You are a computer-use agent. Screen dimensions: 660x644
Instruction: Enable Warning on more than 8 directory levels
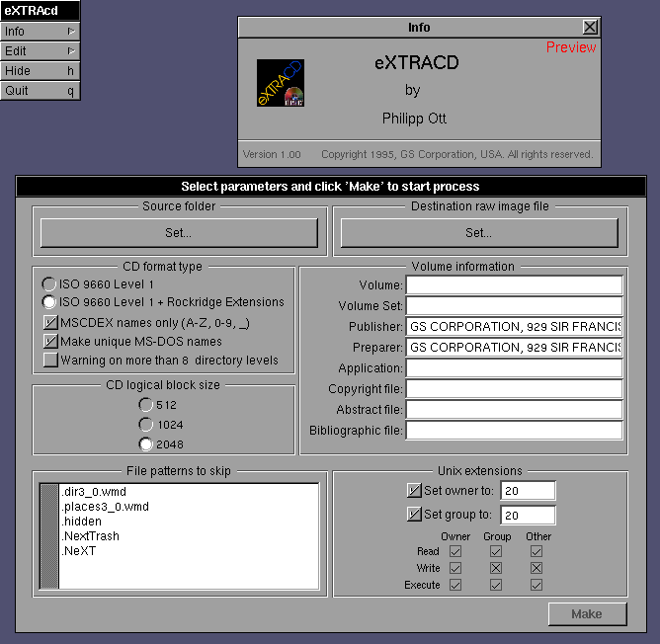click(x=50, y=360)
